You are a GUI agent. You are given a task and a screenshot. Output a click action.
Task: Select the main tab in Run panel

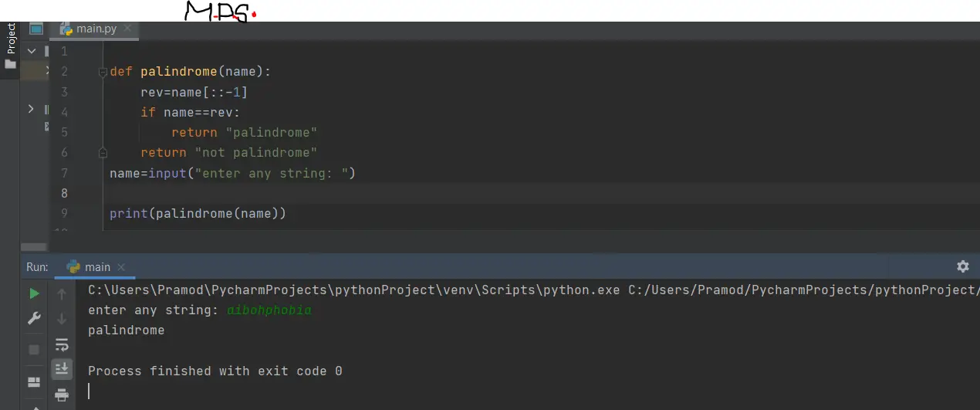coord(96,267)
